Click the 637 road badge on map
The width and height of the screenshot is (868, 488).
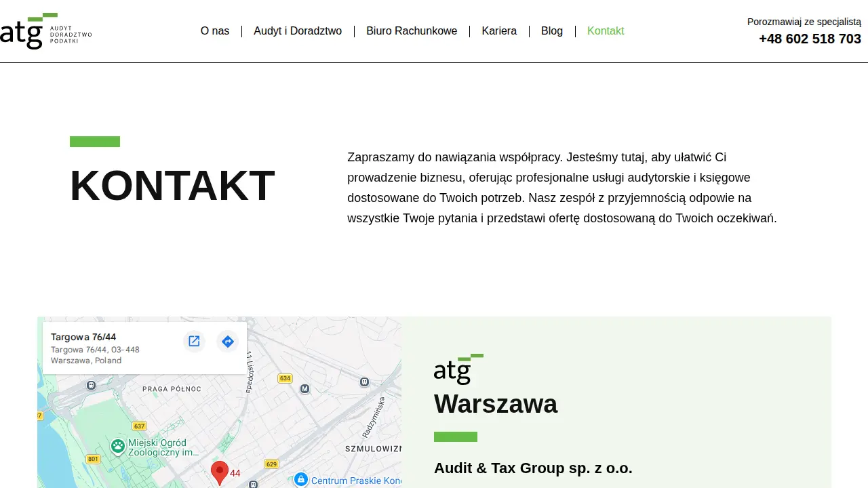pyautogui.click(x=140, y=426)
